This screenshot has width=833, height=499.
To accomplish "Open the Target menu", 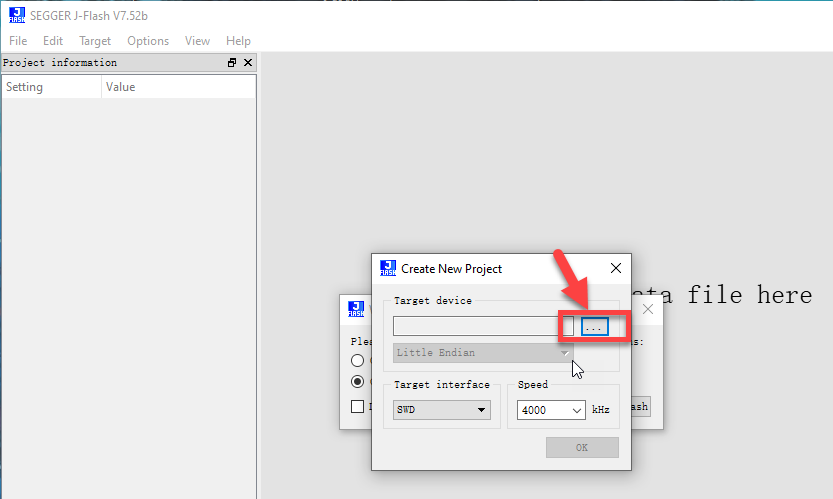I will [x=95, y=41].
